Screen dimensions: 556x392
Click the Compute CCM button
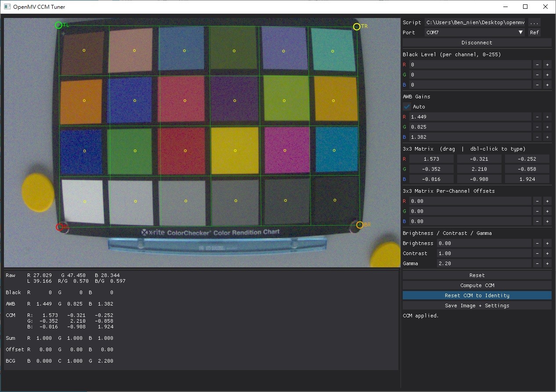point(477,285)
